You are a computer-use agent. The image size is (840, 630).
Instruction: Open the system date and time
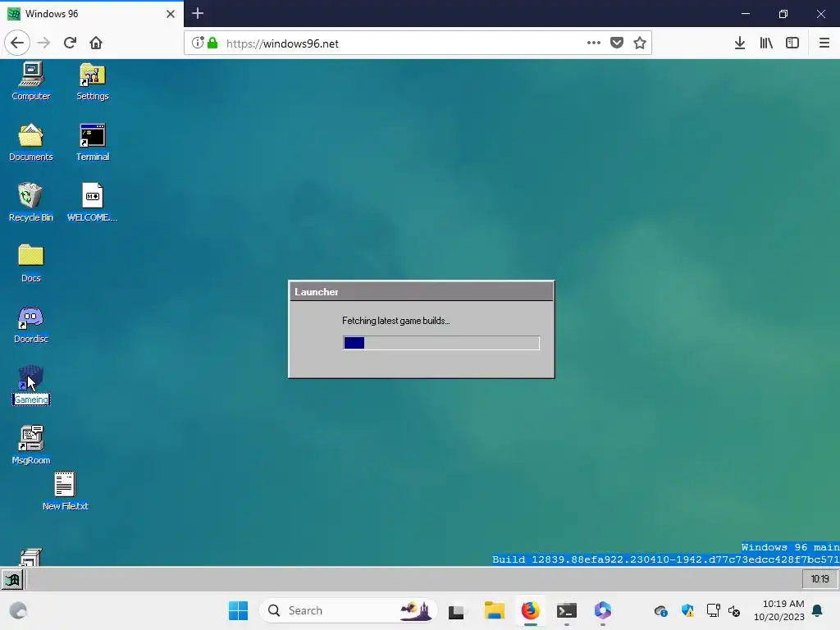click(779, 610)
